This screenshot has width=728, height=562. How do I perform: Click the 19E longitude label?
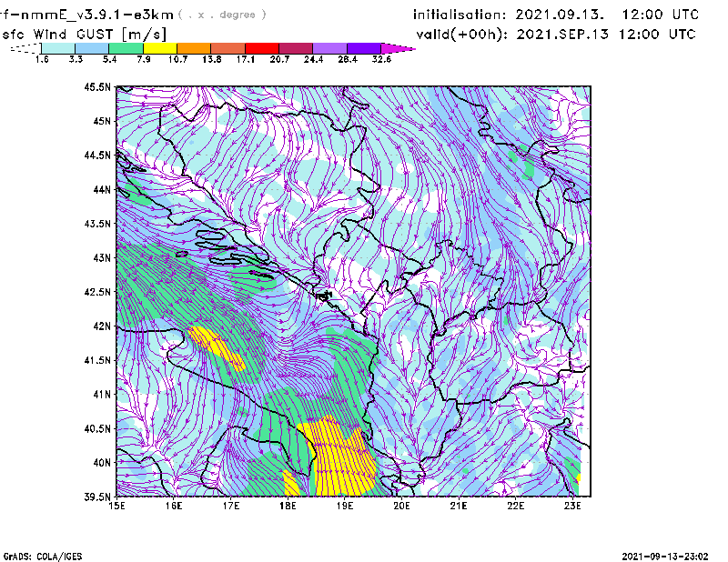pos(345,506)
